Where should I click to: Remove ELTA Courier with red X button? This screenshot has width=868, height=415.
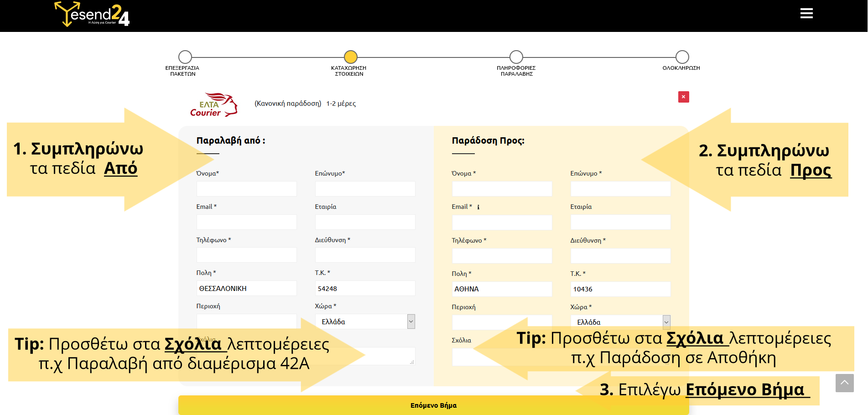[683, 97]
